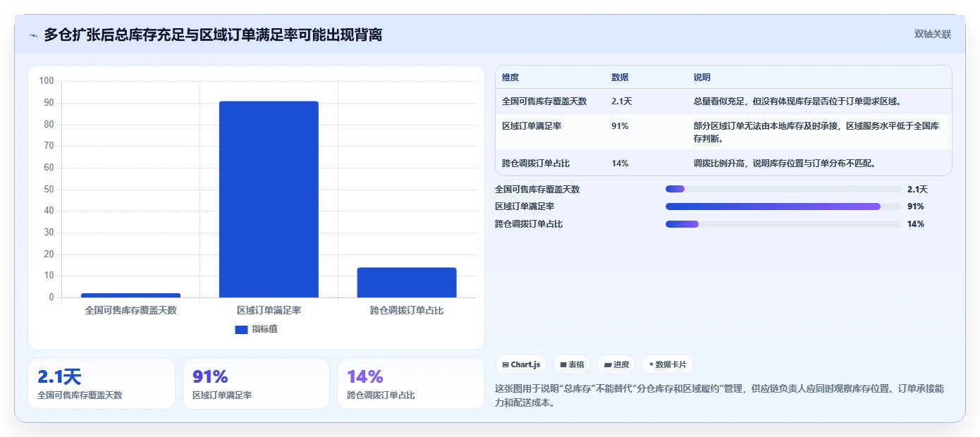Click the description starting 总量看似充足

click(x=797, y=101)
